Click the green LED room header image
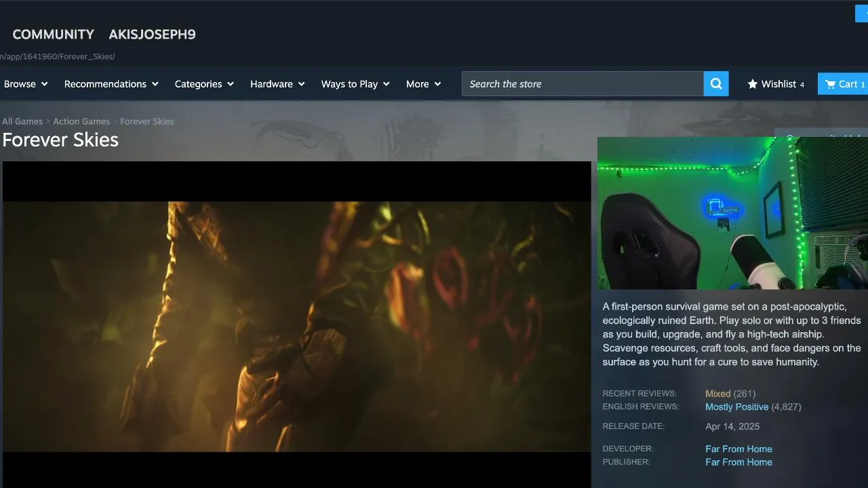 pos(732,213)
